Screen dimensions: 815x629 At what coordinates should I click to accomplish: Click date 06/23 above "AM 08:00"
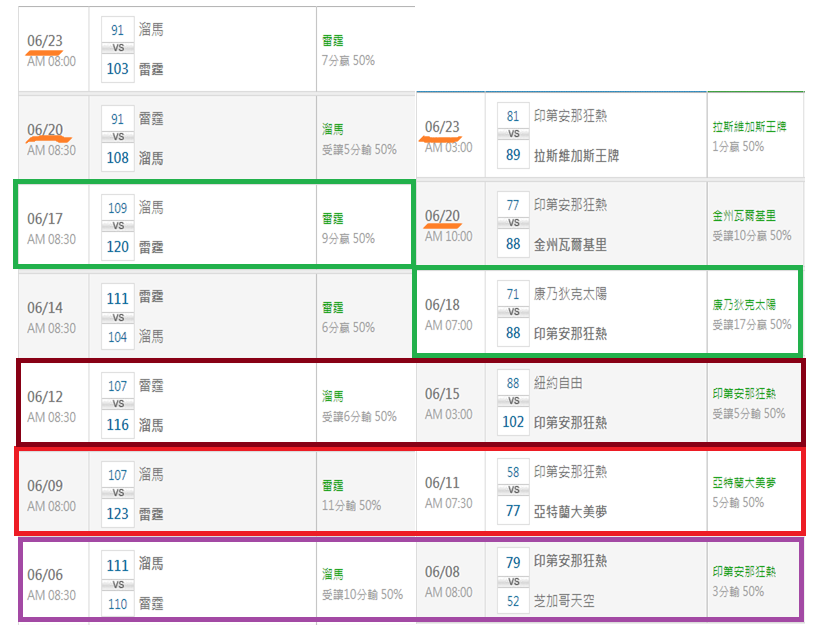click(x=45, y=41)
